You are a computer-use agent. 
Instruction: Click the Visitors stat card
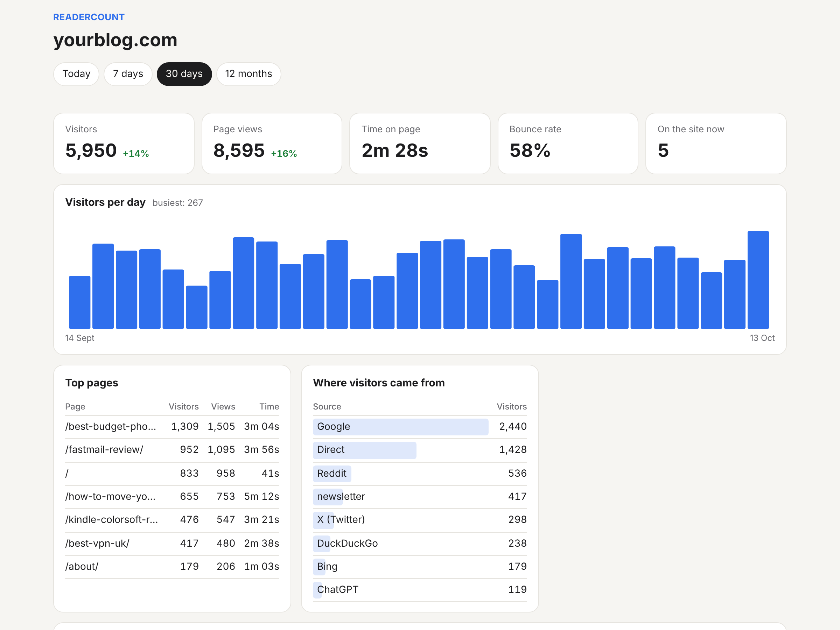tap(124, 143)
